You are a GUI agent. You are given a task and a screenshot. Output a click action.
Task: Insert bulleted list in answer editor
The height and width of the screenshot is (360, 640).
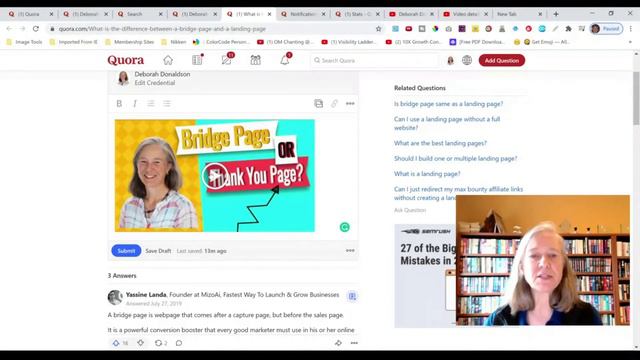(167, 104)
